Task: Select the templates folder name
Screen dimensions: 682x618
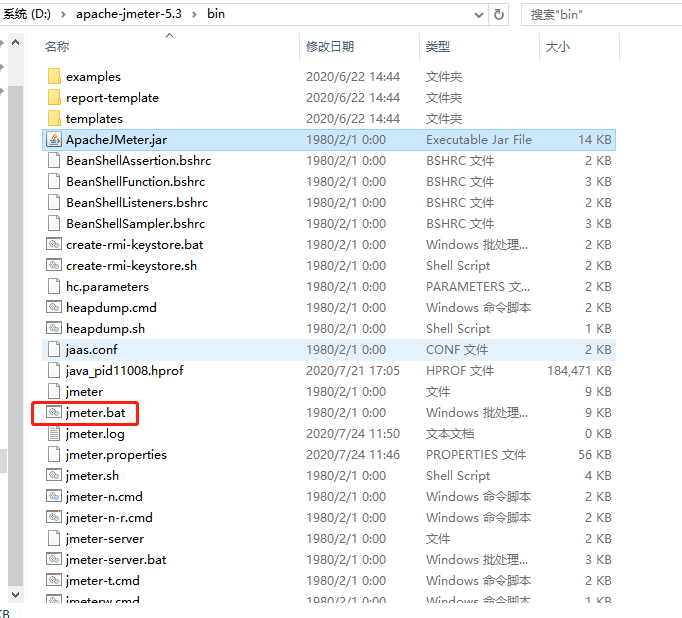Action: 94,119
